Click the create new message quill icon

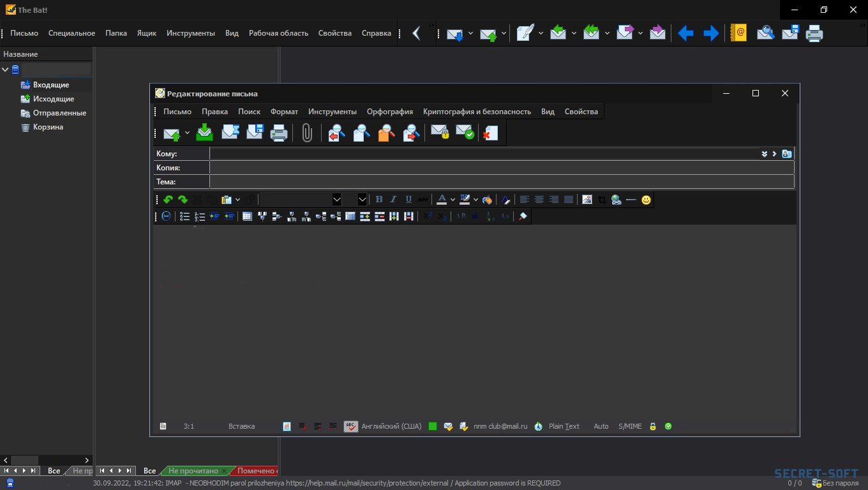pos(525,33)
